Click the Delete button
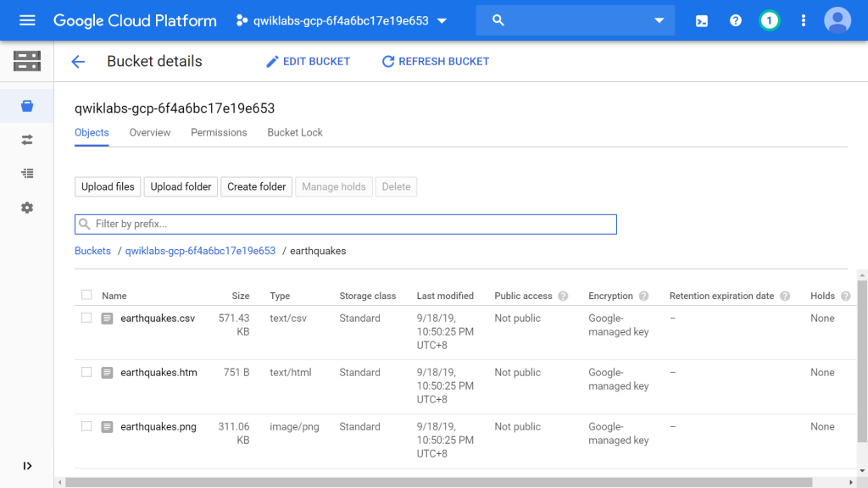The image size is (868, 488). pyautogui.click(x=397, y=187)
